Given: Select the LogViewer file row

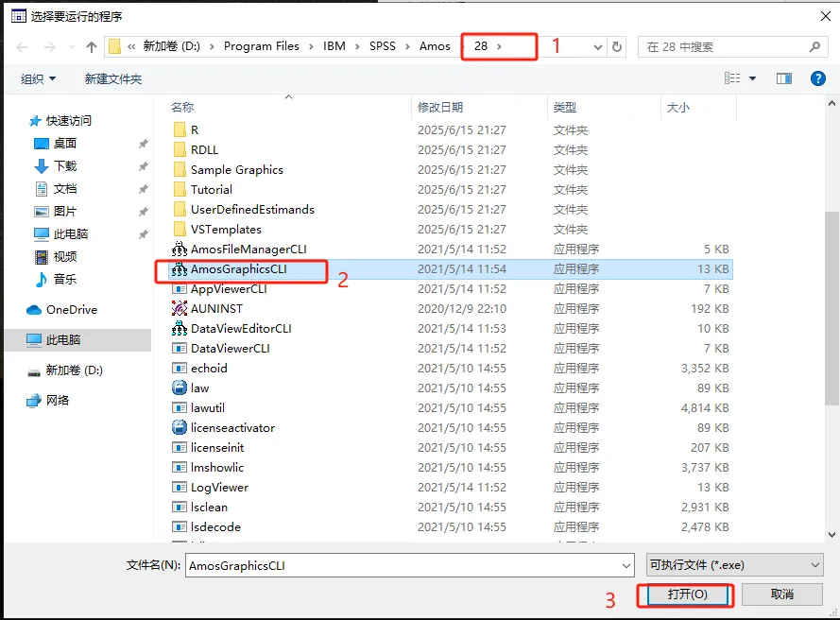Looking at the screenshot, I should click(451, 487).
